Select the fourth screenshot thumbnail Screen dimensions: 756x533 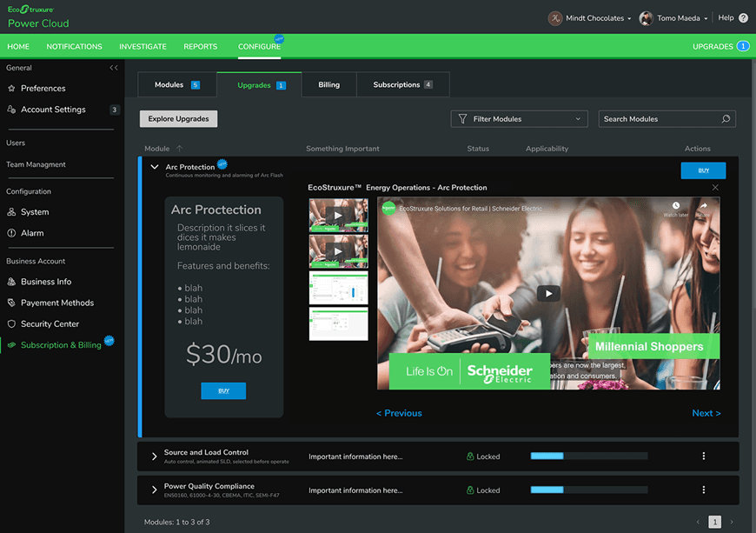point(339,323)
